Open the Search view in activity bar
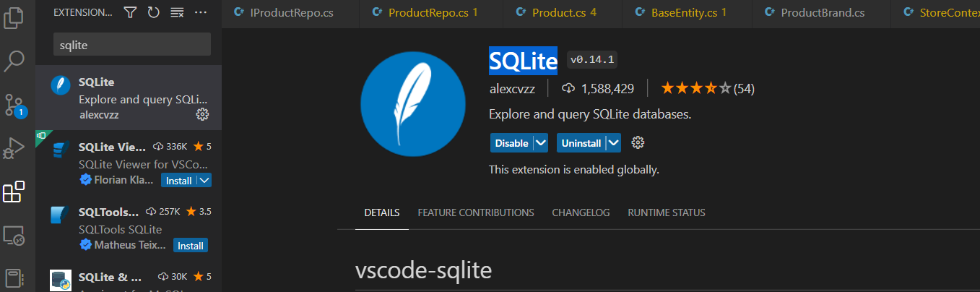 point(14,61)
